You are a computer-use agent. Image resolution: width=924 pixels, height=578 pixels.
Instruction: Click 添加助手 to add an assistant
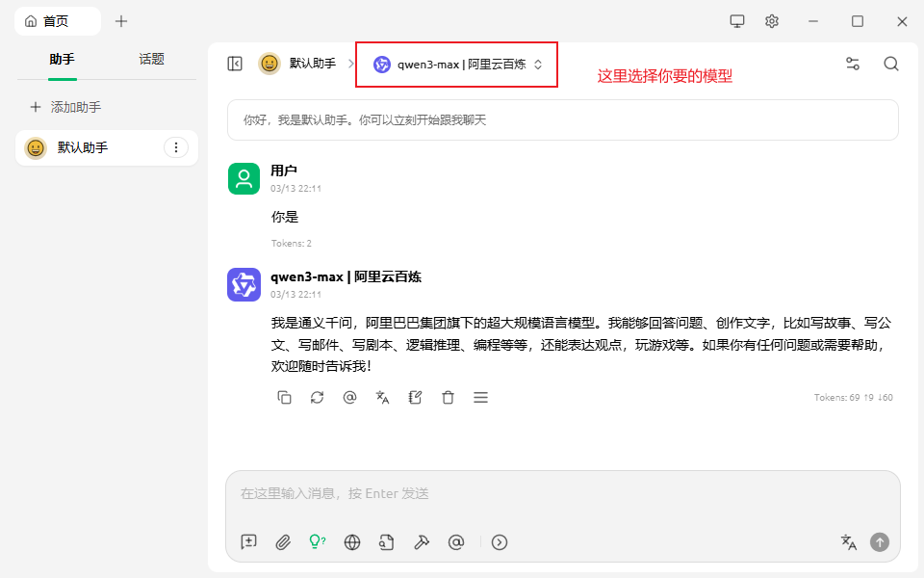point(65,107)
